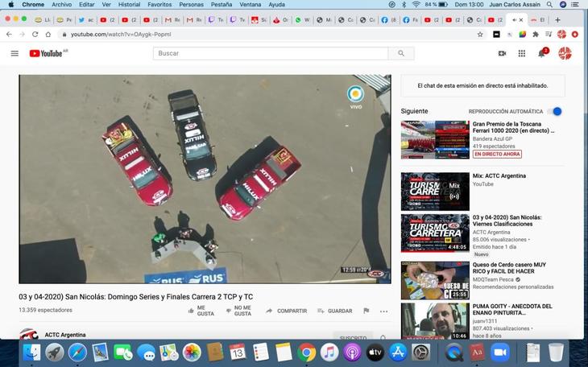The image size is (588, 367).
Task: Turn off the autoplay switch
Action: (x=555, y=111)
